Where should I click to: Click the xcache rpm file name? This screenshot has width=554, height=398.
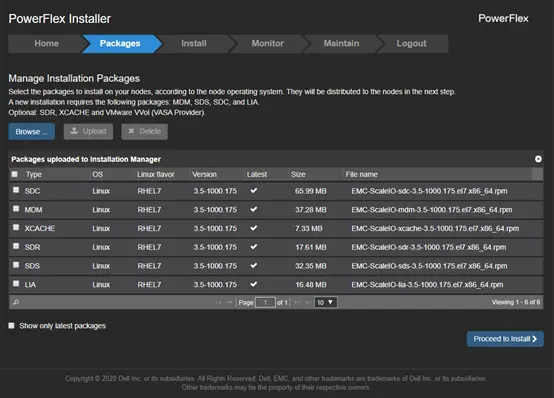pyautogui.click(x=435, y=229)
